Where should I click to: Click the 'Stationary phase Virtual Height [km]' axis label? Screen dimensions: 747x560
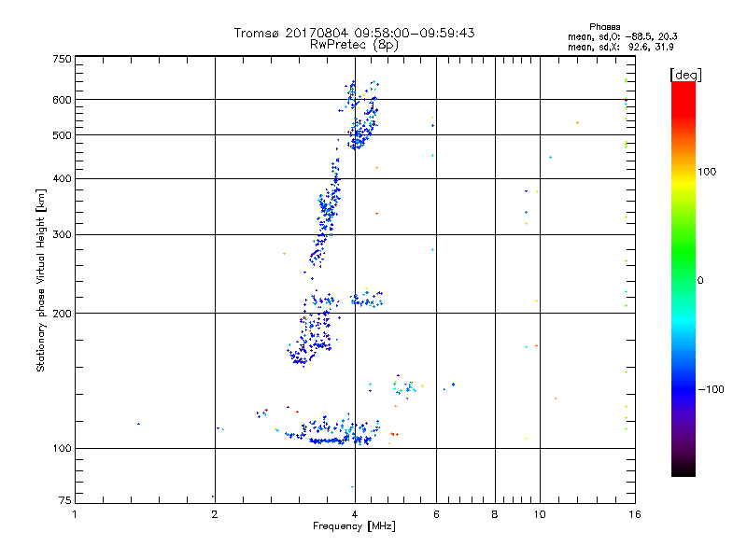(x=41, y=281)
